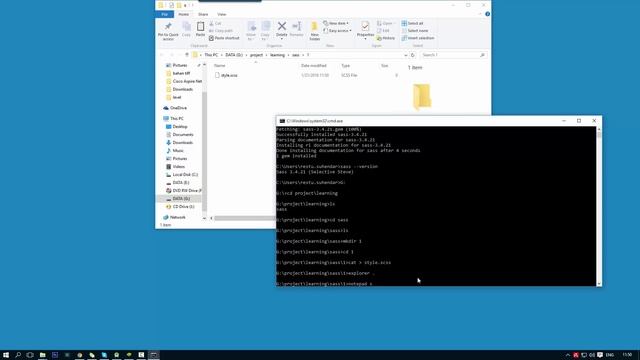Click Edit in the Open group
This screenshot has width=640, height=360.
coord(383,31)
